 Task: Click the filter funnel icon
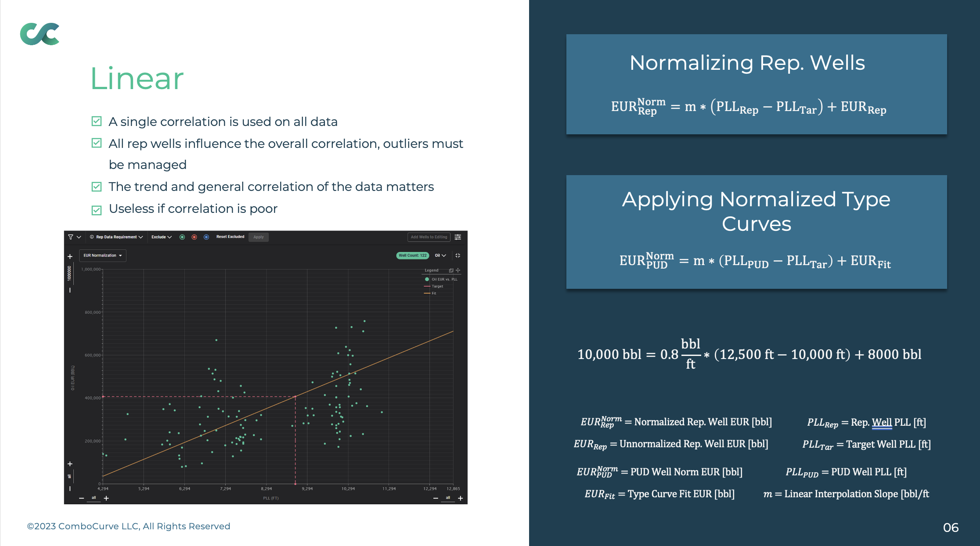click(70, 237)
